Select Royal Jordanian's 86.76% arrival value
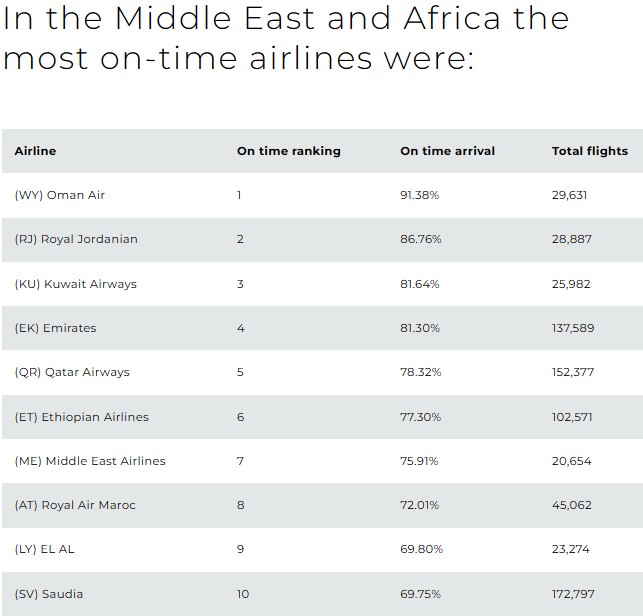 421,239
